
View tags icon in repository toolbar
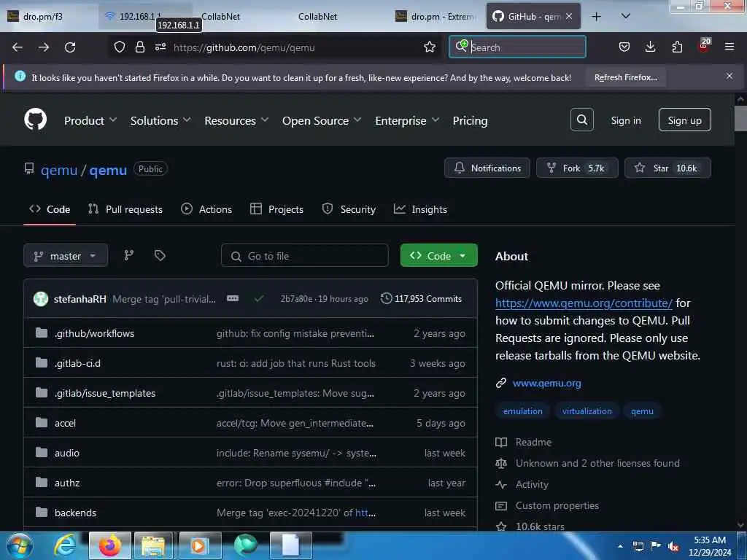(x=160, y=256)
